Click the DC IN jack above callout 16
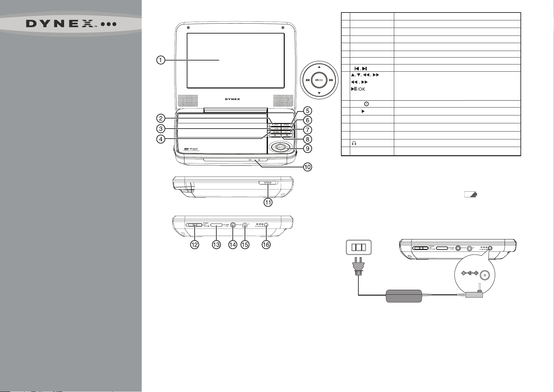Screen dimensions: 554x392 (x=266, y=225)
